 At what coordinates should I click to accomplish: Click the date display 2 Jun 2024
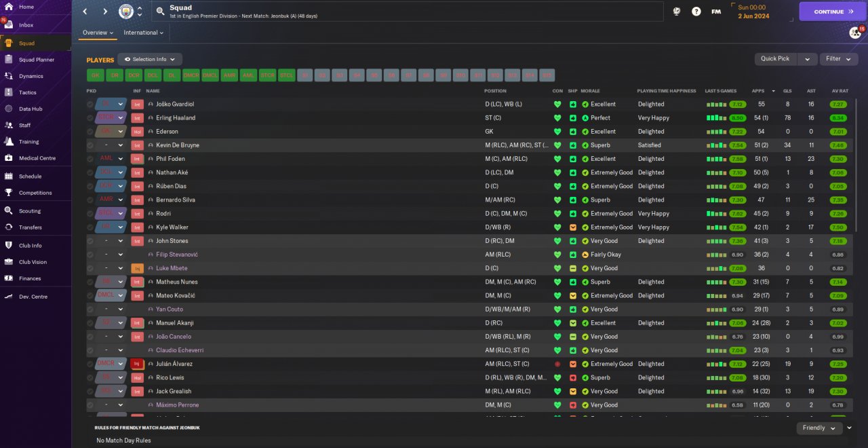tap(755, 16)
